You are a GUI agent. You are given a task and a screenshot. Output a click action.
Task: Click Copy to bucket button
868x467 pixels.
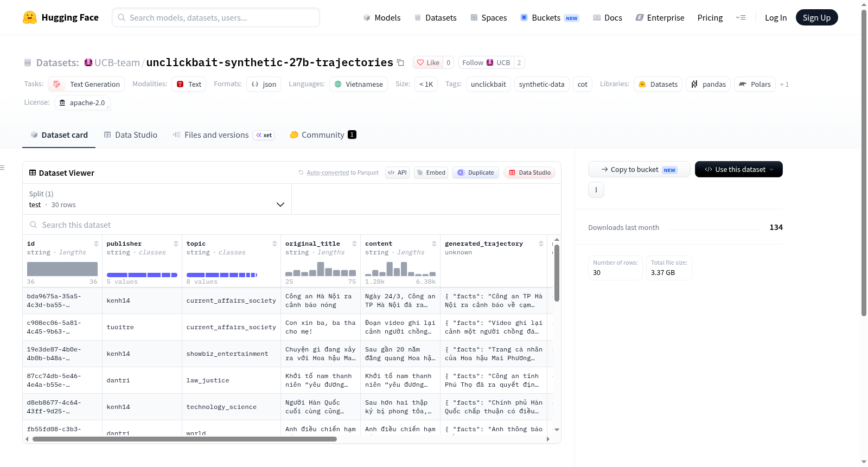639,169
